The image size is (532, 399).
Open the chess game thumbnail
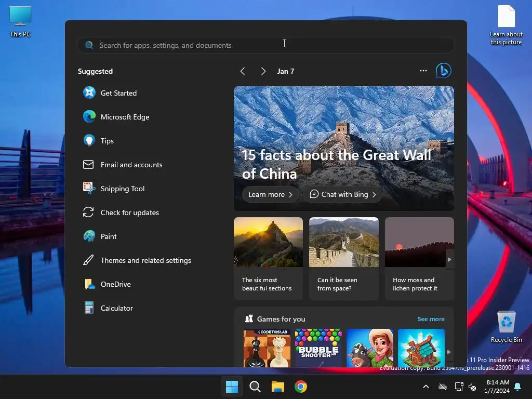click(267, 348)
